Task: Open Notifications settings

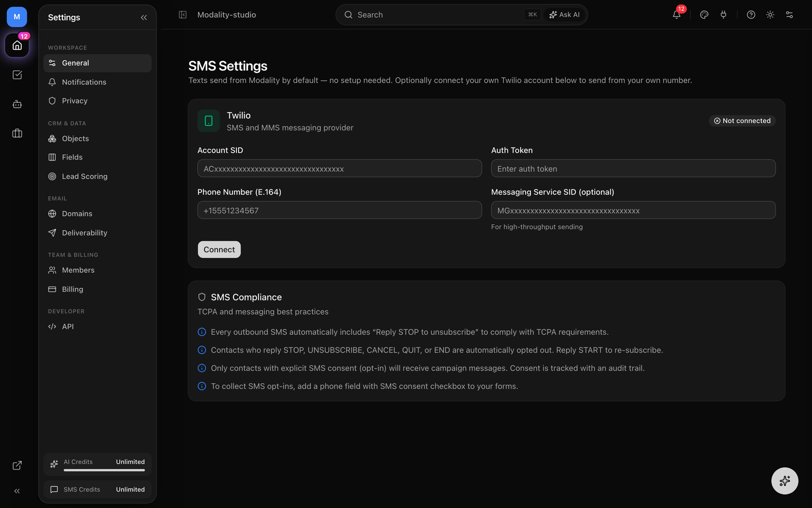Action: click(97, 82)
